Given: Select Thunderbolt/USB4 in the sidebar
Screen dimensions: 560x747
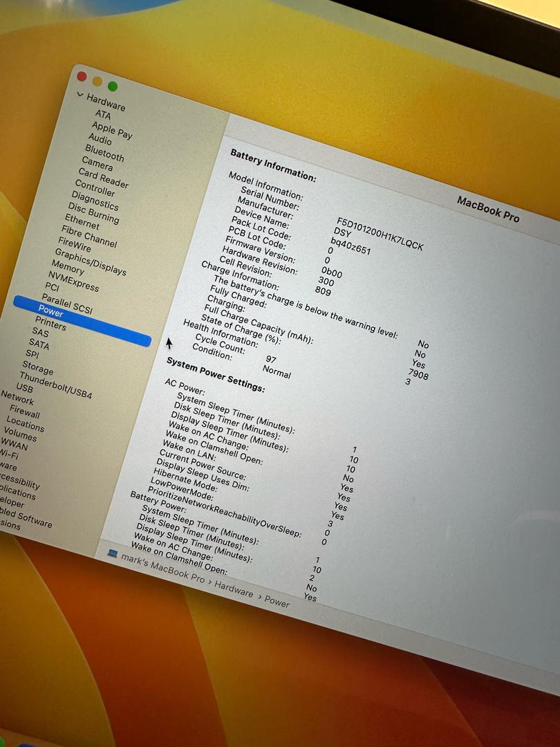Looking at the screenshot, I should click(x=55, y=385).
